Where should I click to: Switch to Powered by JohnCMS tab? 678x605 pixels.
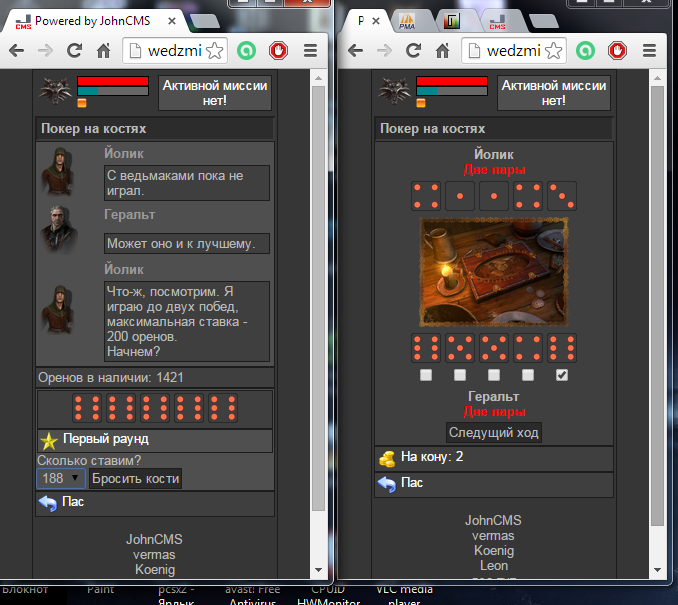pos(93,21)
